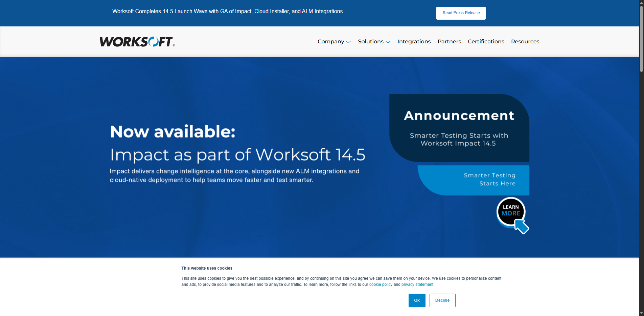
Task: Click the 'Impact delivers change intelligence' paragraph
Action: point(234,175)
